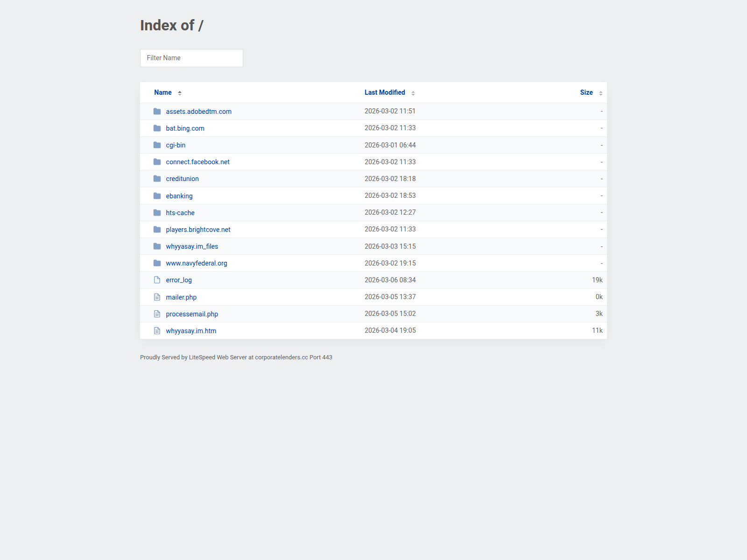Click the folder icon beside players.brightcove.net
The image size is (747, 560).
(x=157, y=229)
